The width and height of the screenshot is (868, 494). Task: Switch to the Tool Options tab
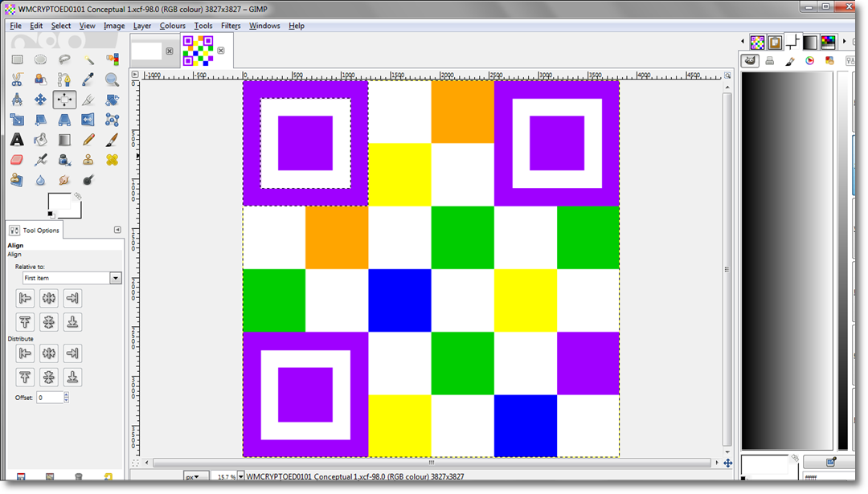pyautogui.click(x=35, y=230)
